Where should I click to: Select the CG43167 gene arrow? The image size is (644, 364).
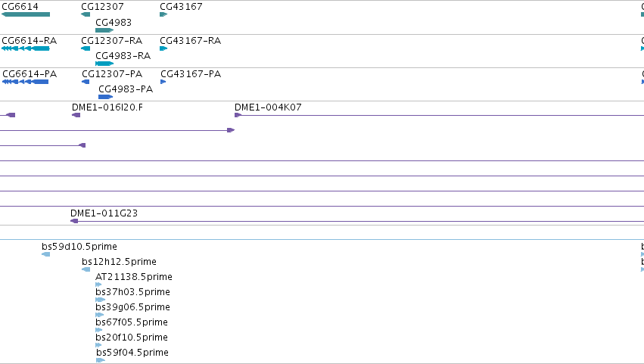tap(163, 14)
